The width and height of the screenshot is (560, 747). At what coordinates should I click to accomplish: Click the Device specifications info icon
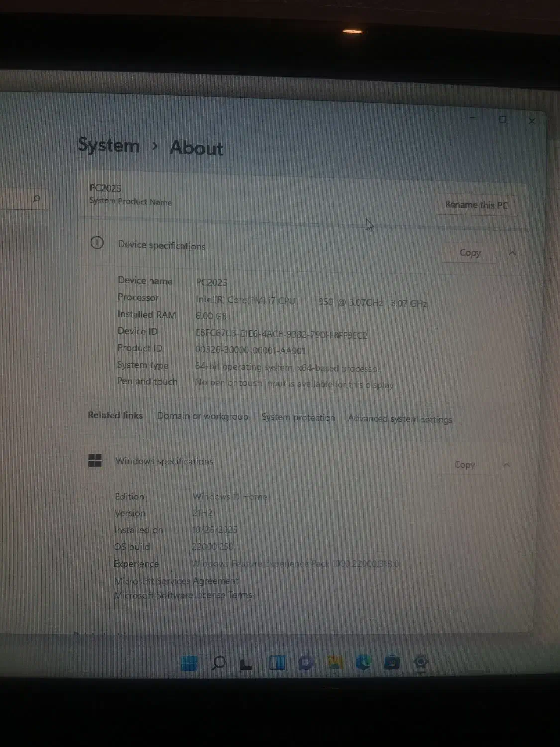click(97, 243)
